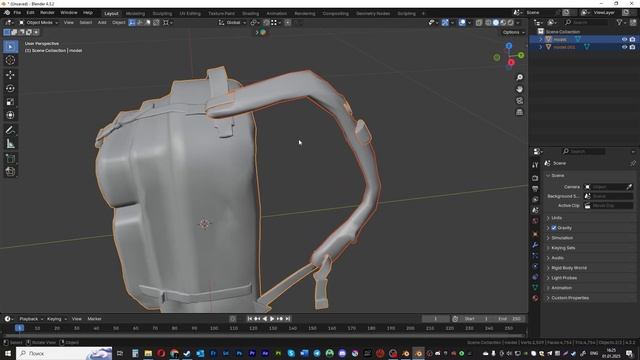
Task: Toggle X-ray display in viewport header
Action: pos(479,22)
